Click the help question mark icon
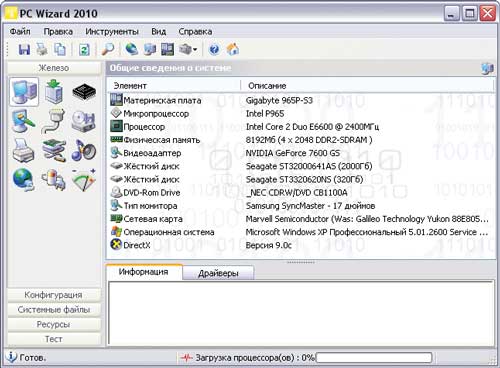This screenshot has height=368, width=500. [214, 50]
